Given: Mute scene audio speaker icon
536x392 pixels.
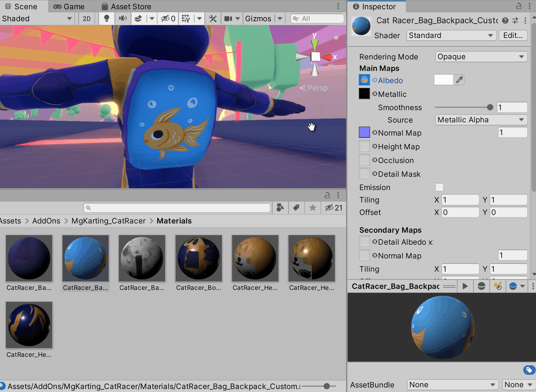Looking at the screenshot, I should pyautogui.click(x=123, y=18).
